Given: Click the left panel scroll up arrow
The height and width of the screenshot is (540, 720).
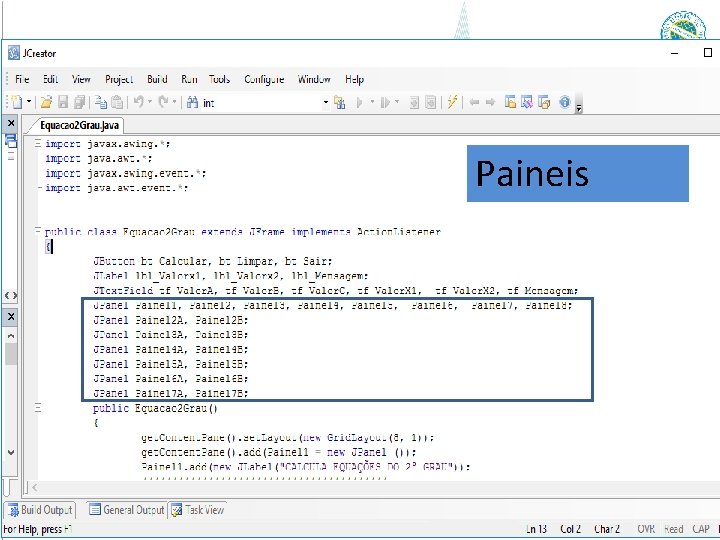Looking at the screenshot, I should tap(11, 336).
